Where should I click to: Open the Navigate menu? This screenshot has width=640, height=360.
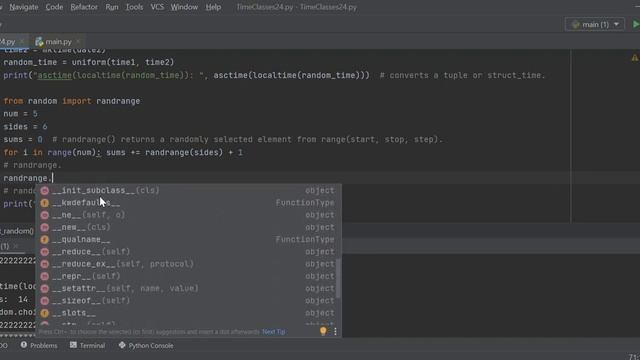(x=24, y=7)
